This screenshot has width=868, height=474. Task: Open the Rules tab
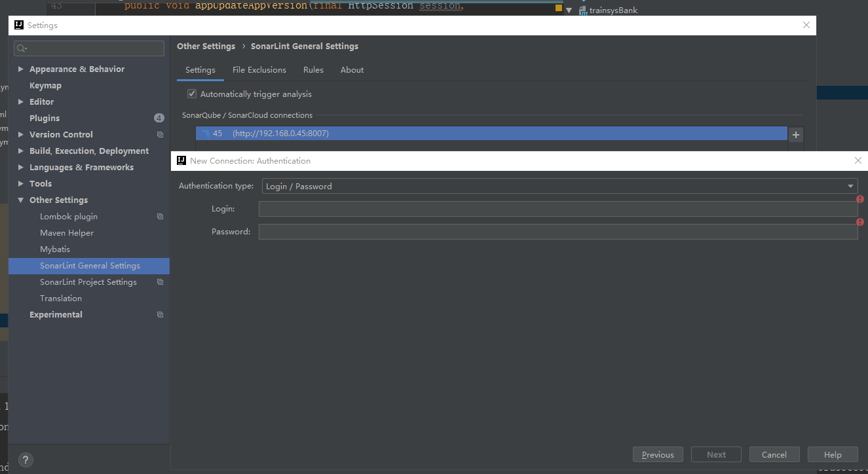click(313, 70)
